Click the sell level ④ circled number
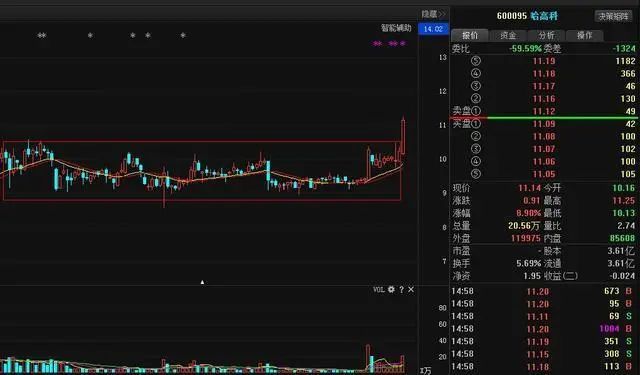 476,73
